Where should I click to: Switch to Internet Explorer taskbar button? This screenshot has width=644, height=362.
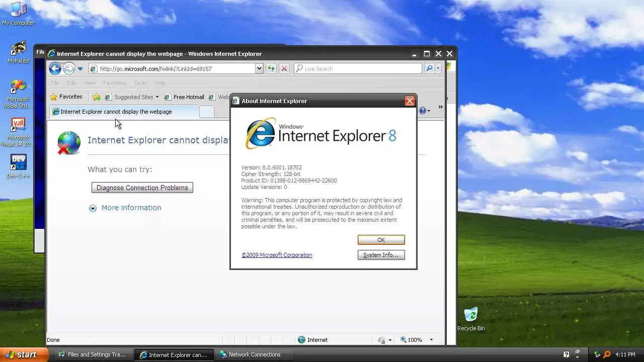(x=174, y=354)
